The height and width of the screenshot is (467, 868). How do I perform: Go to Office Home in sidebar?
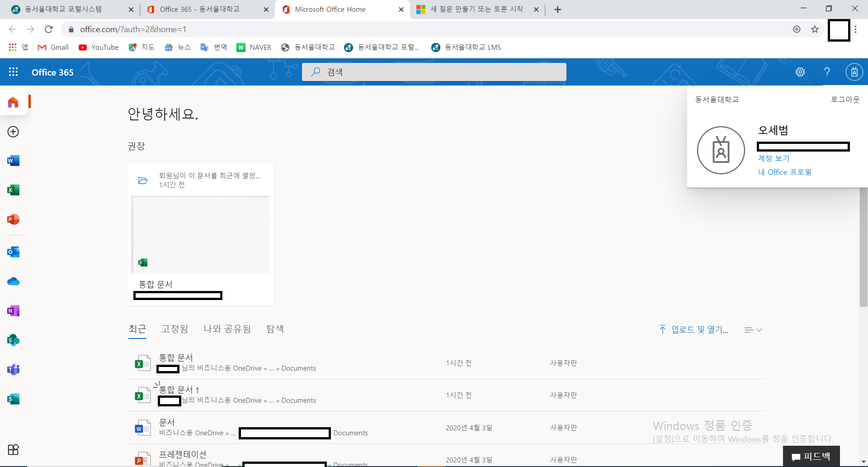coord(13,102)
